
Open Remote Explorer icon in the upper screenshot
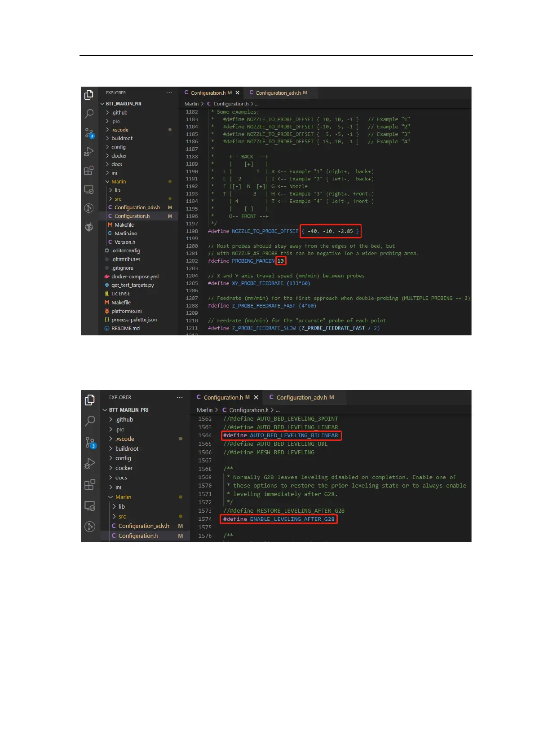(89, 189)
